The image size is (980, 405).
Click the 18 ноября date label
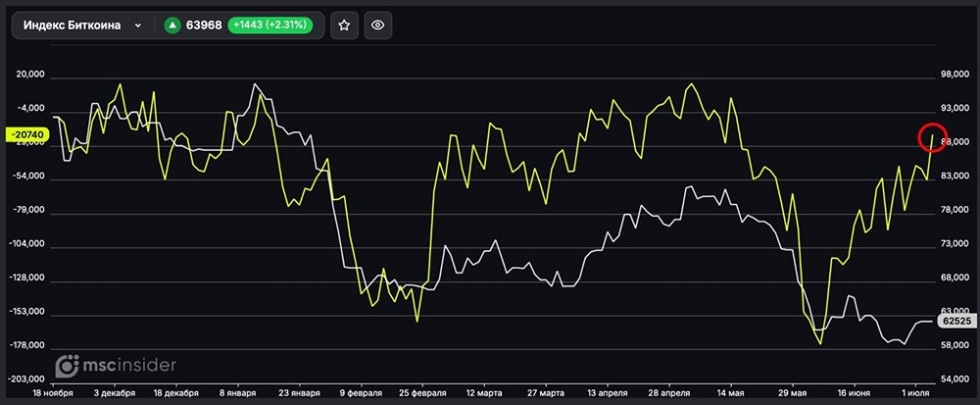[x=53, y=394]
